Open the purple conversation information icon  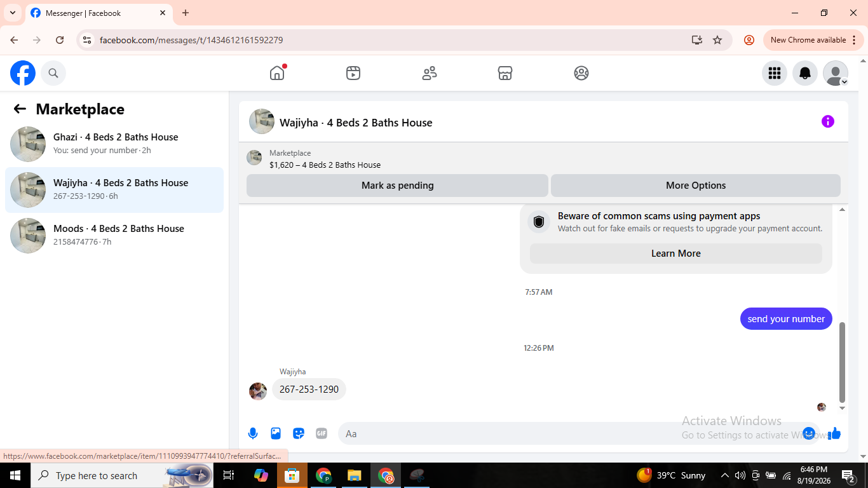pyautogui.click(x=827, y=121)
